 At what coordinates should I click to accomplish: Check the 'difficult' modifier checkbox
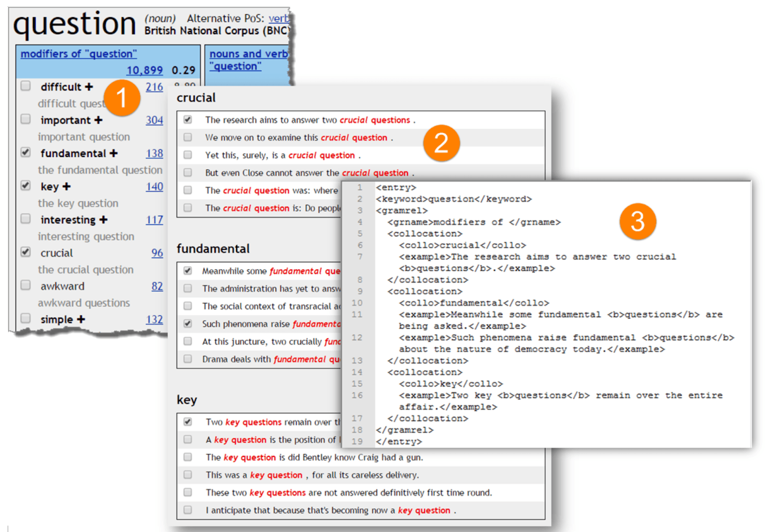pos(26,86)
